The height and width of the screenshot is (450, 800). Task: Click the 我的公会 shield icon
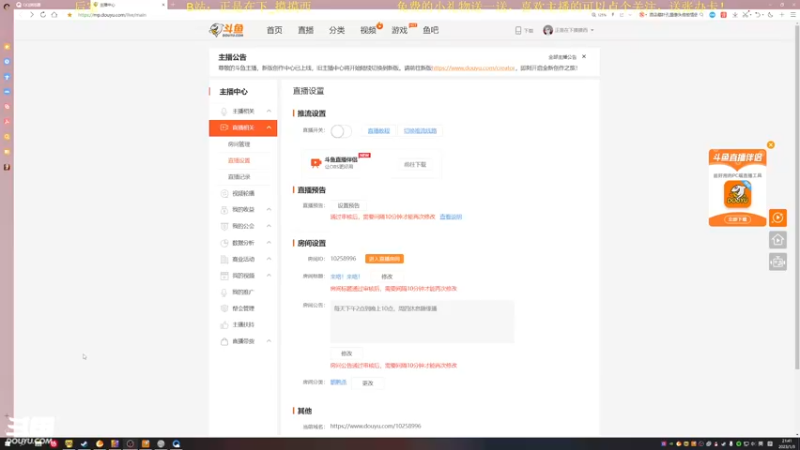coord(224,226)
